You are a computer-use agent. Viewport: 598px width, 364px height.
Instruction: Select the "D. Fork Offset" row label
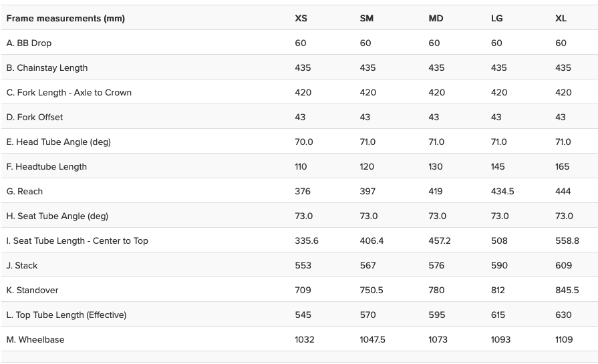35,118
